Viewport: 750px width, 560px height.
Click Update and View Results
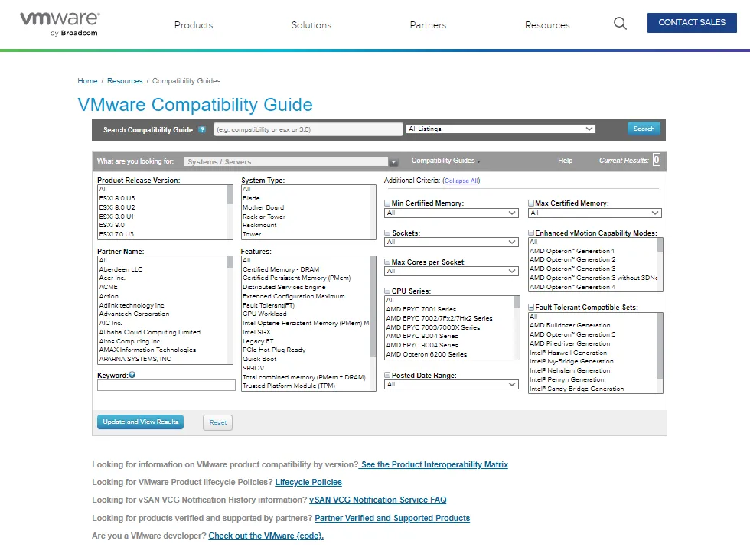(x=140, y=422)
